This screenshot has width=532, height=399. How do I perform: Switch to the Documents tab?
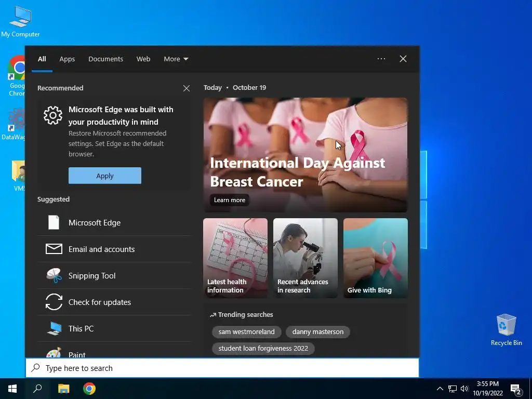point(105,59)
